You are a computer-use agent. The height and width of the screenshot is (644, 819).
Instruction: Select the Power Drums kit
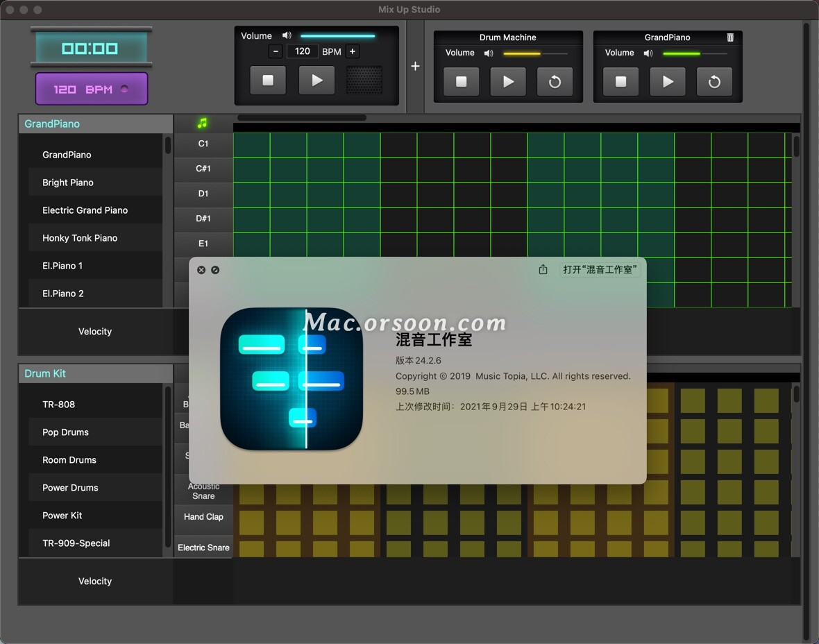click(95, 487)
